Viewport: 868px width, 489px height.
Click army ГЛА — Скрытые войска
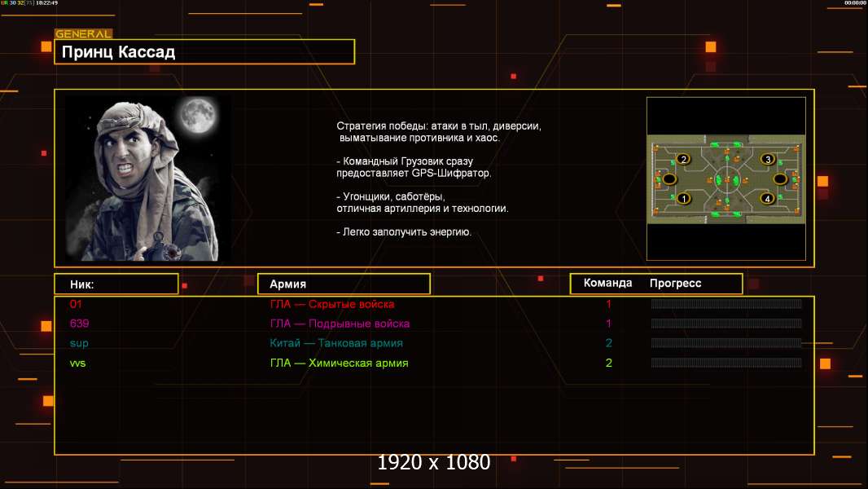[x=332, y=304]
